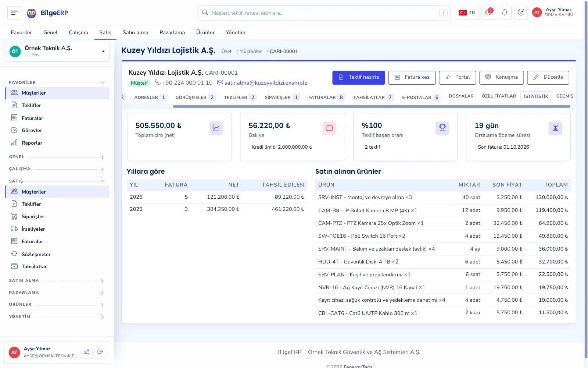Open Teklifler under Satış section
Image resolution: width=588 pixels, height=368 pixels.
(x=57, y=204)
